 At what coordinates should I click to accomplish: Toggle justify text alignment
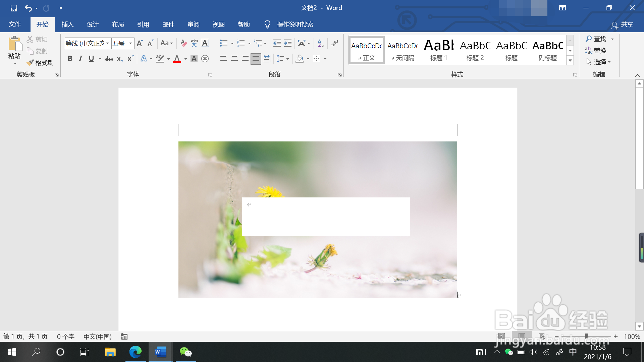(x=256, y=59)
